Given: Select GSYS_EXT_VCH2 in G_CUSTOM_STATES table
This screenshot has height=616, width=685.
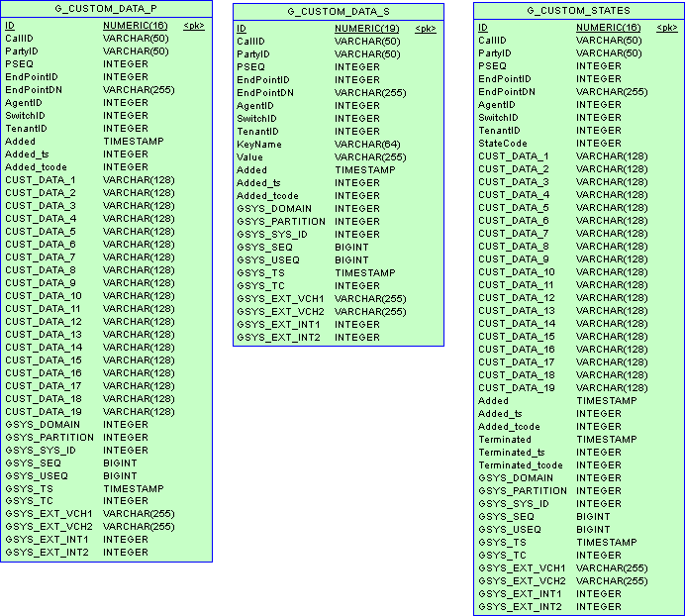Looking at the screenshot, I should [x=522, y=581].
